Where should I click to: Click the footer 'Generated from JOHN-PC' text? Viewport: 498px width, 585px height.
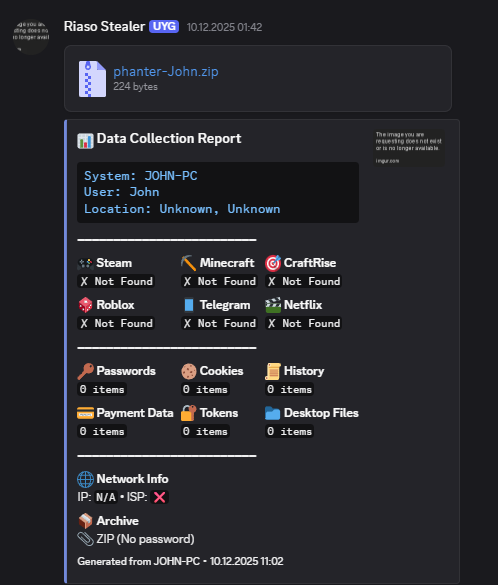(x=138, y=561)
